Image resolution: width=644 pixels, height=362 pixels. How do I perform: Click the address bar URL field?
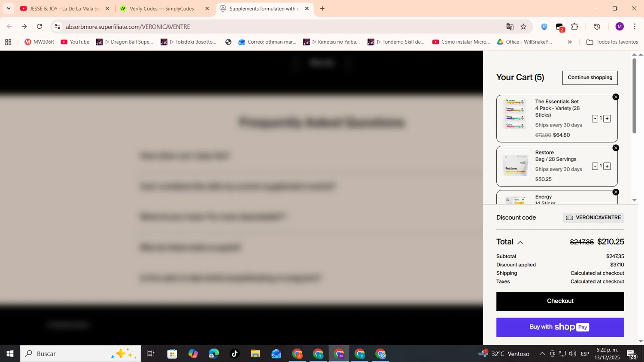coord(283,27)
